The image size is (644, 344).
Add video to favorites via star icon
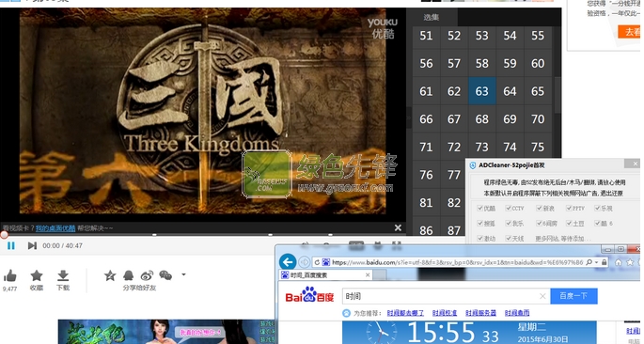[x=37, y=275]
